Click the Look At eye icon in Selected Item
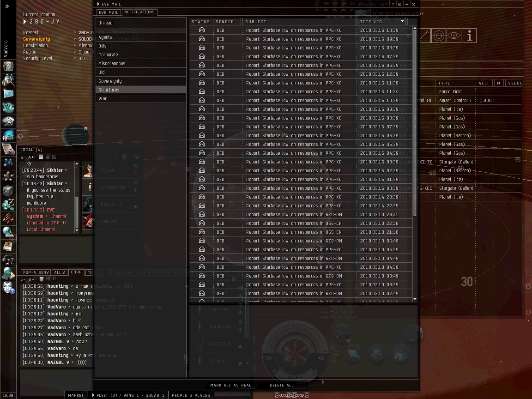This screenshot has height=399, width=532. (454, 36)
